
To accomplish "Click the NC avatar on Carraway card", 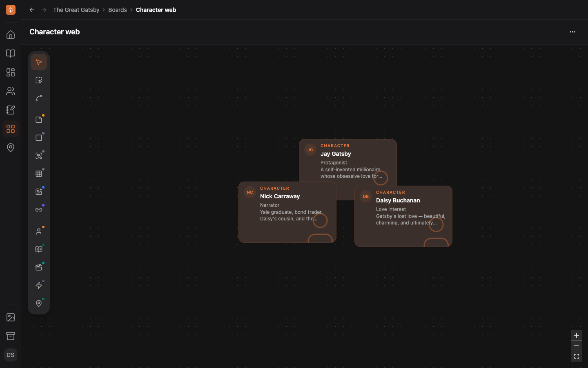I will pos(250,192).
